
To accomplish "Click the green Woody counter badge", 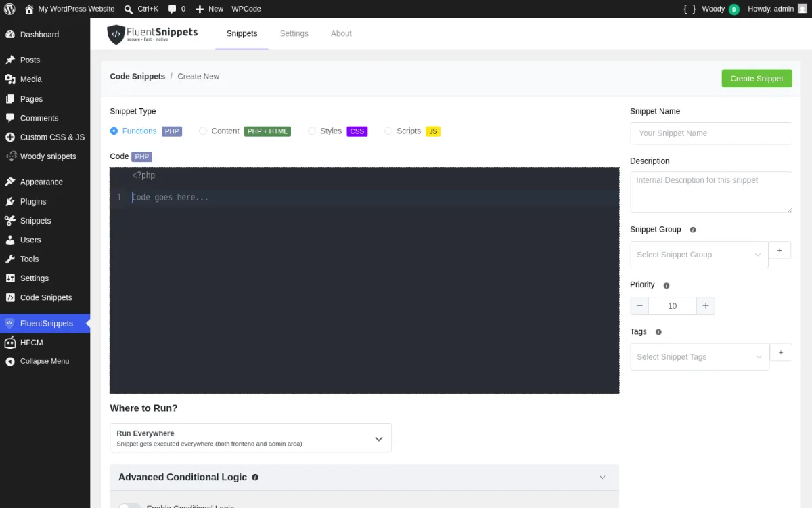I will [x=734, y=9].
